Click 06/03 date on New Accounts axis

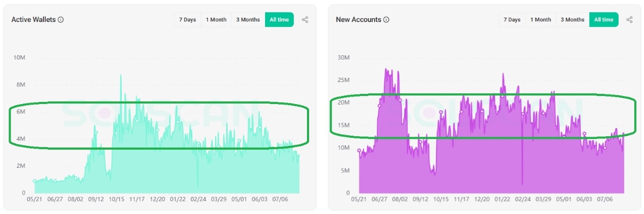click(x=584, y=199)
